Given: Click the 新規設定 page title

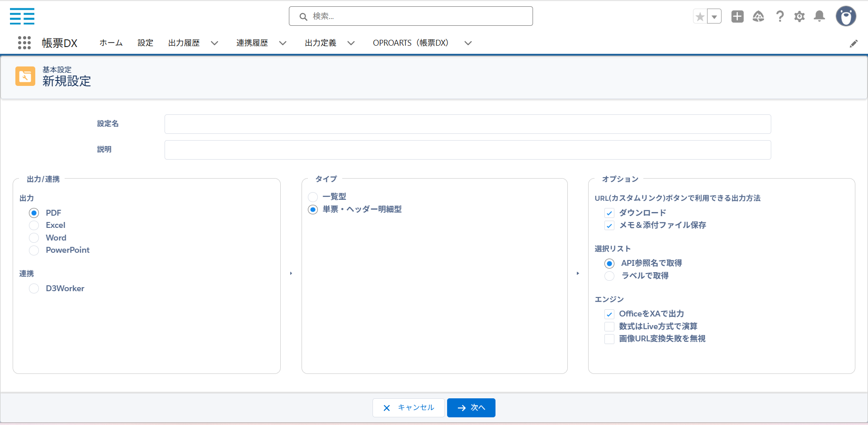Looking at the screenshot, I should click(67, 81).
